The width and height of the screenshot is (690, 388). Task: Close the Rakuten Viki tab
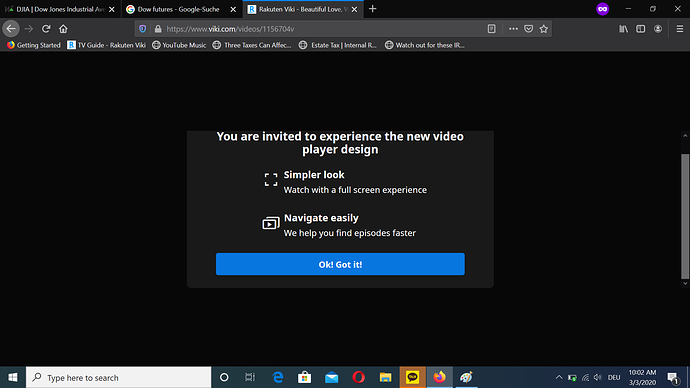354,9
